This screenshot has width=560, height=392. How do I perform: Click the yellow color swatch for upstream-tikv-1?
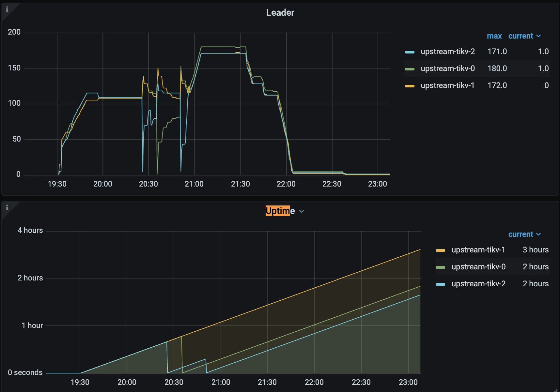[441, 250]
